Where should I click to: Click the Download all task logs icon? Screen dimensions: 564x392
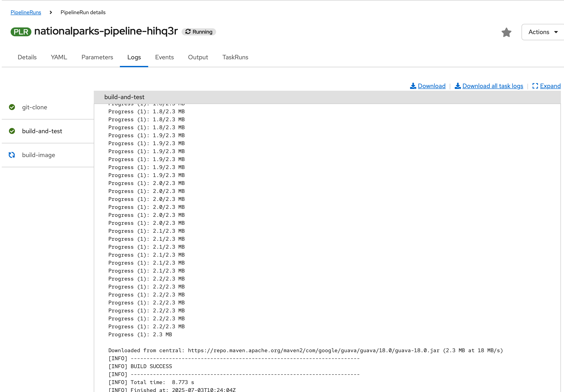pos(457,86)
